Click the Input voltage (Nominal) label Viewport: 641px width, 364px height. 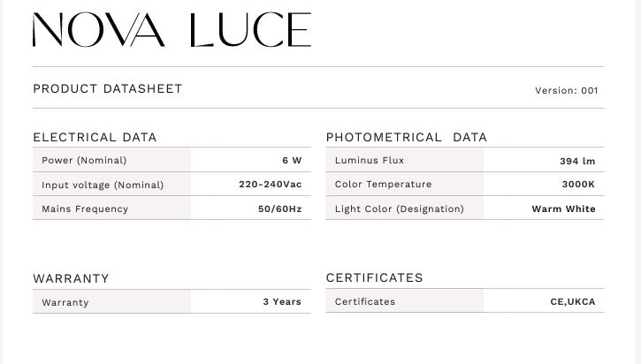point(103,186)
